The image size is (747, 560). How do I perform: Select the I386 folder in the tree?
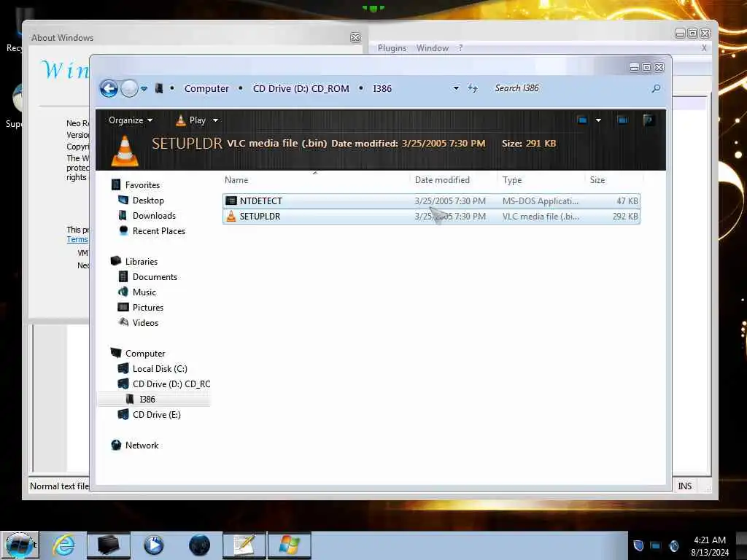point(147,399)
